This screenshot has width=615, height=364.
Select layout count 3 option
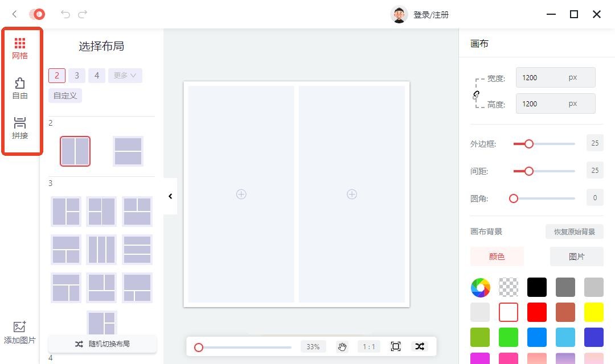coord(76,76)
